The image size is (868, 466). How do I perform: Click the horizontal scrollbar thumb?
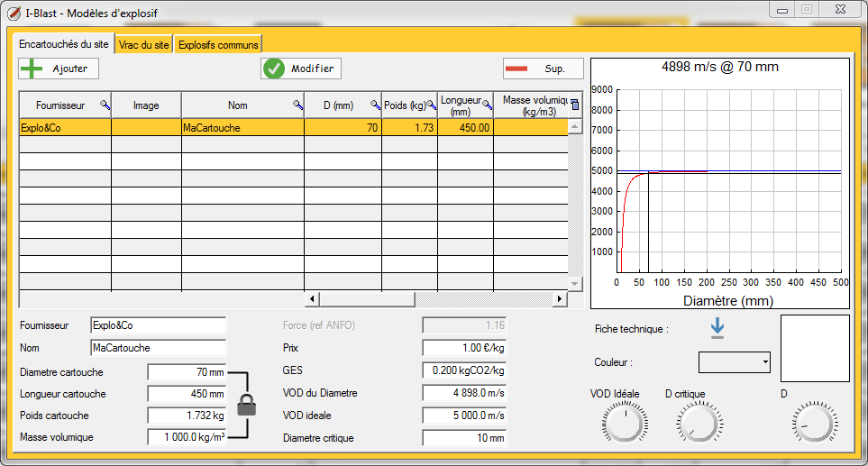[x=367, y=299]
